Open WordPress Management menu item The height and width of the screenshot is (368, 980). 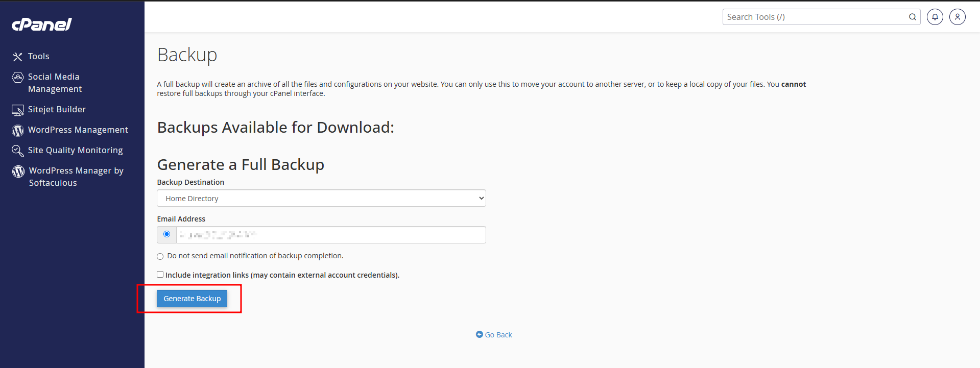(78, 130)
